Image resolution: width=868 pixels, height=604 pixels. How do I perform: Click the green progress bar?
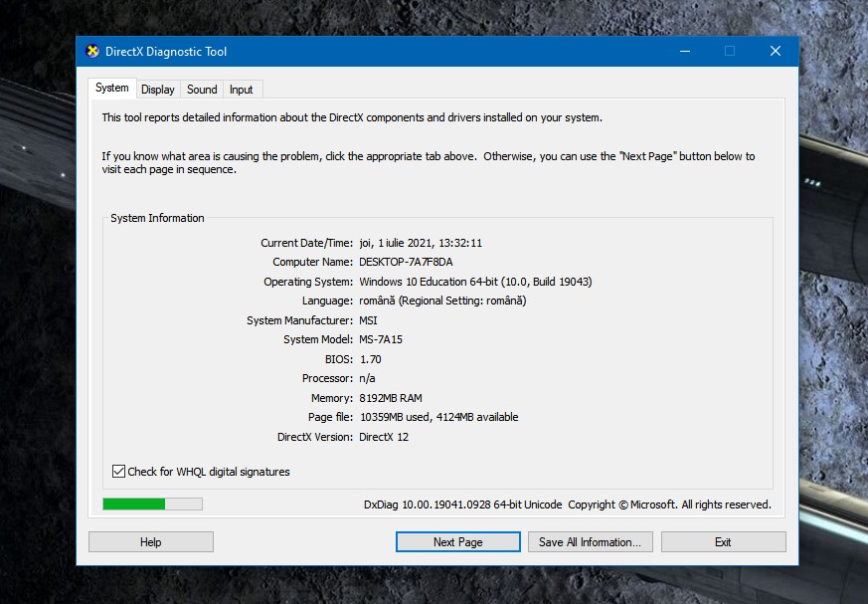(152, 503)
